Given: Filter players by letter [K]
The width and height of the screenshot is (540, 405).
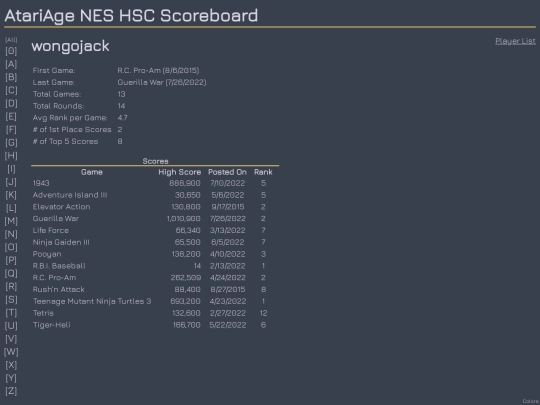Looking at the screenshot, I should click(11, 195).
